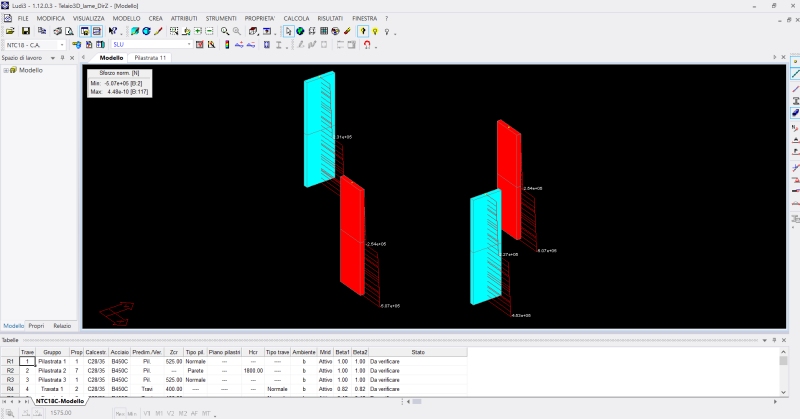Click the open file folder icon
Image resolution: width=800 pixels, height=419 pixels.
10,31
